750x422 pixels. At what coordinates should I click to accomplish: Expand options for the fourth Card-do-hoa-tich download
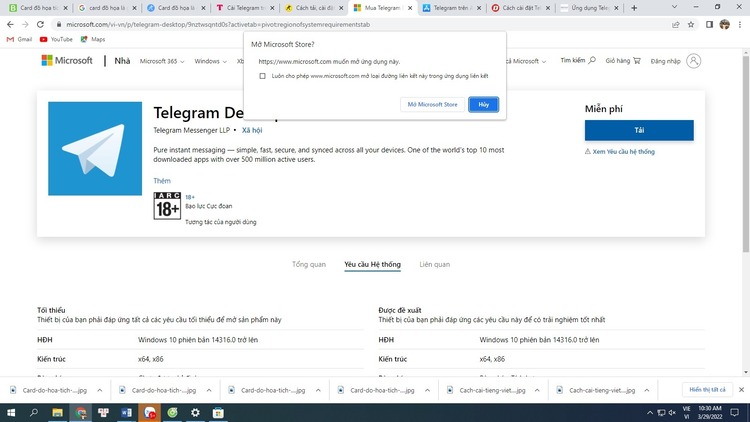tap(427, 390)
